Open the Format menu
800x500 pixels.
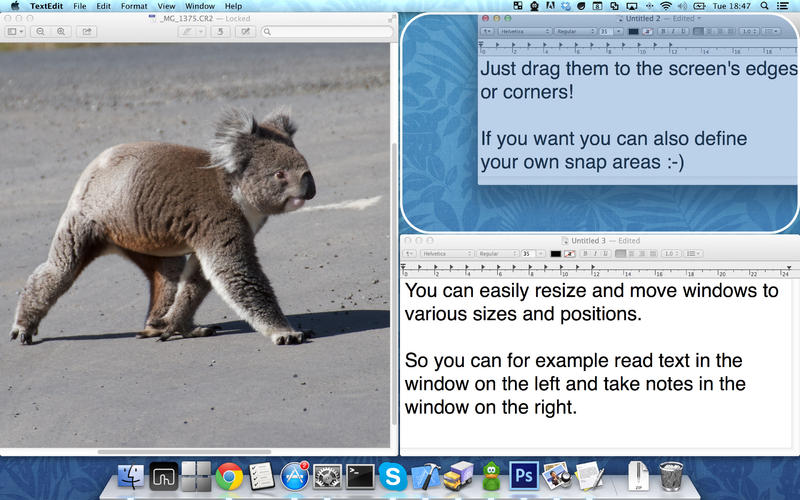pos(134,6)
